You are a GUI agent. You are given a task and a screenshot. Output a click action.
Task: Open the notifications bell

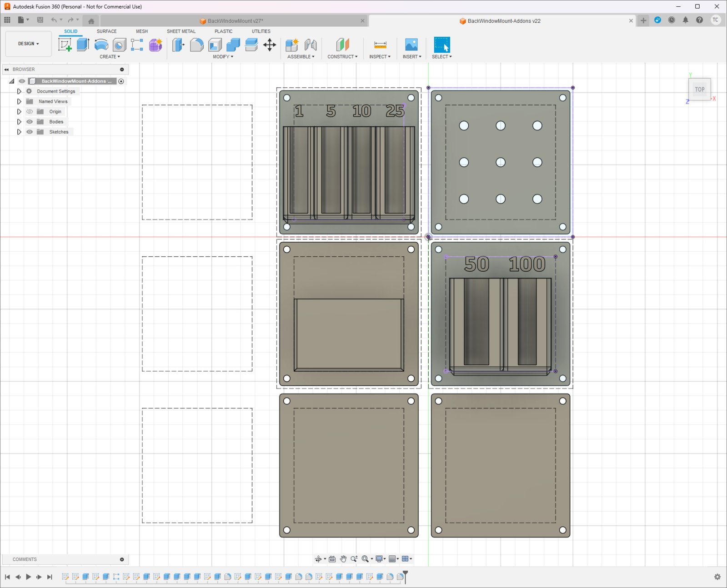(x=686, y=20)
